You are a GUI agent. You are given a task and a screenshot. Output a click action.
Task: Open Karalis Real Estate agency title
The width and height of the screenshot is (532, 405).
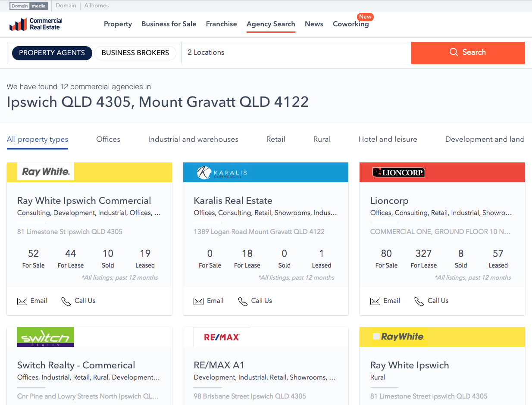pos(233,201)
